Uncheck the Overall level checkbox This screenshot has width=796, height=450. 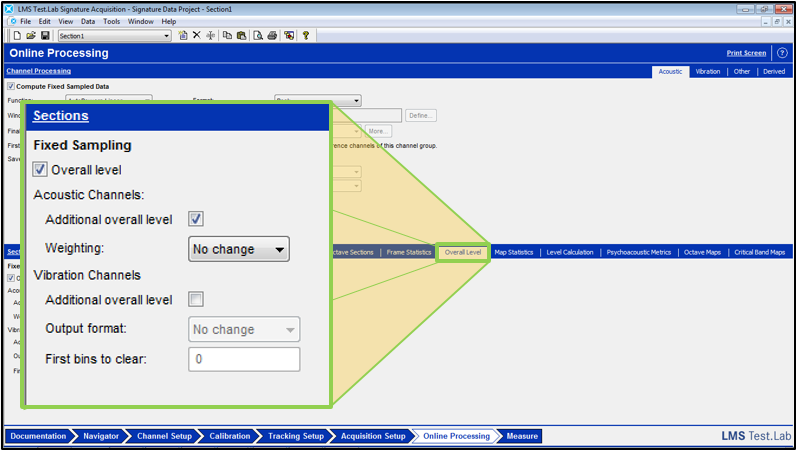(x=40, y=170)
